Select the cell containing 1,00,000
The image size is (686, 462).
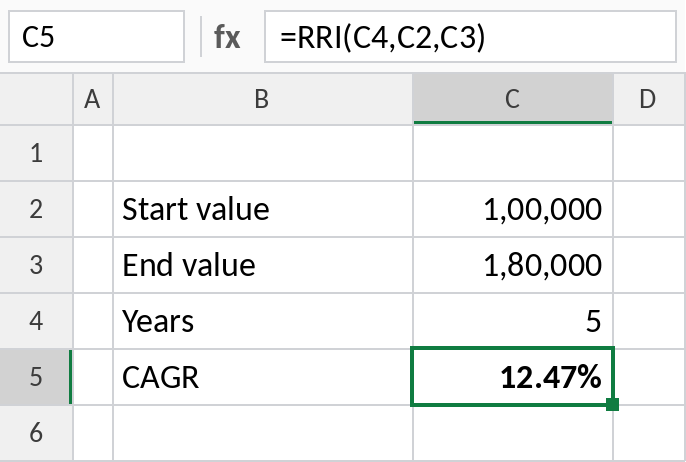(513, 209)
